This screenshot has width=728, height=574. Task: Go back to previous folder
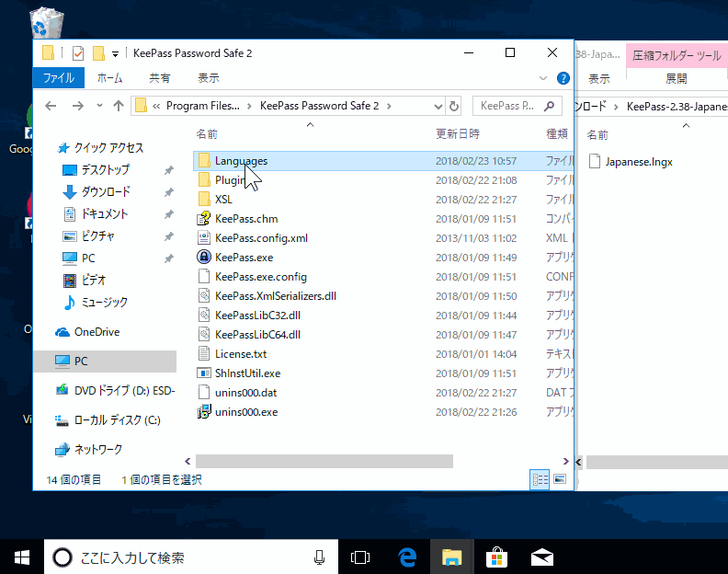(51, 106)
